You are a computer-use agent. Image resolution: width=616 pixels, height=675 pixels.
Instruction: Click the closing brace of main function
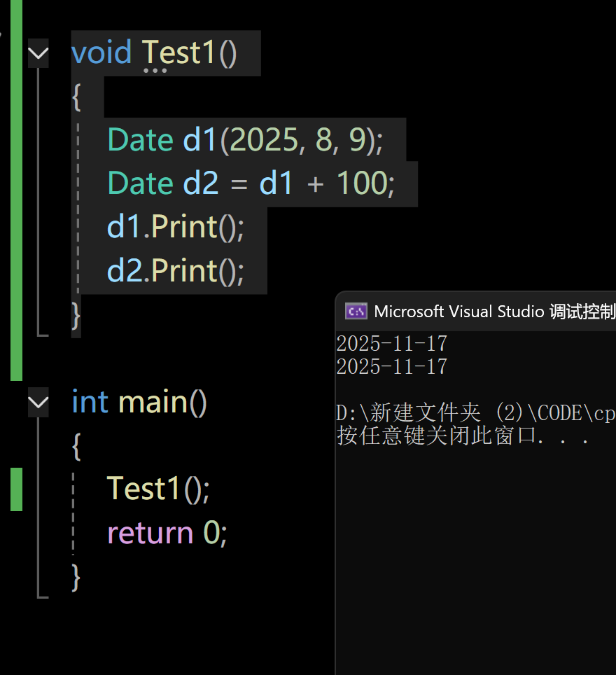(76, 578)
